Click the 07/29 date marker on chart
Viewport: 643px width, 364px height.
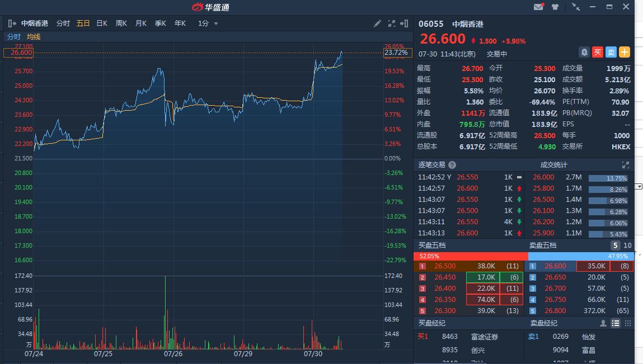[243, 354]
